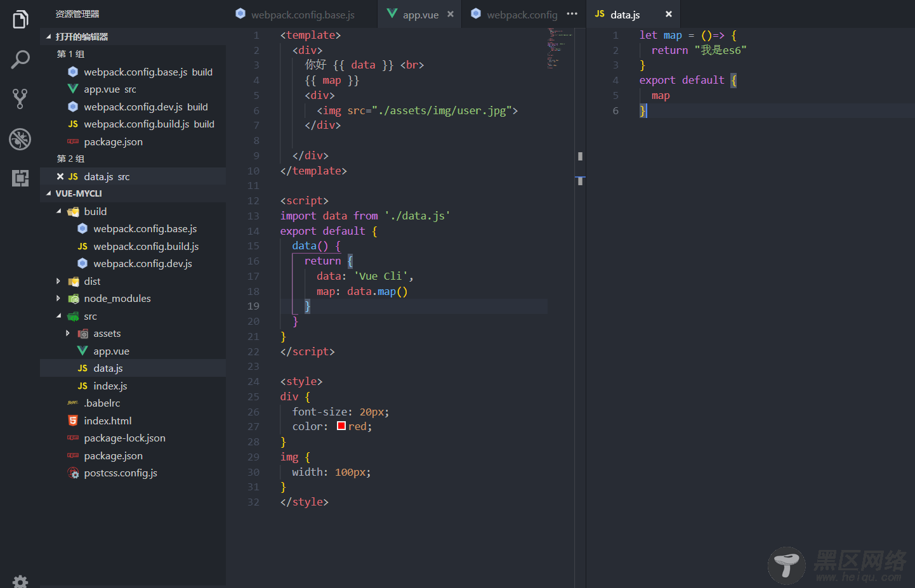
Task: Click the minimap of app.vue editor
Action: (560, 48)
